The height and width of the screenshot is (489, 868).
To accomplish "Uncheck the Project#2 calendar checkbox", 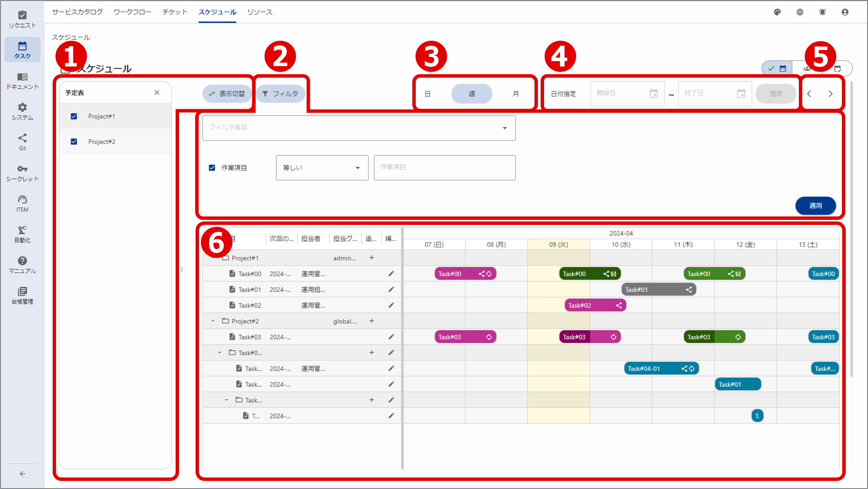I will 74,141.
